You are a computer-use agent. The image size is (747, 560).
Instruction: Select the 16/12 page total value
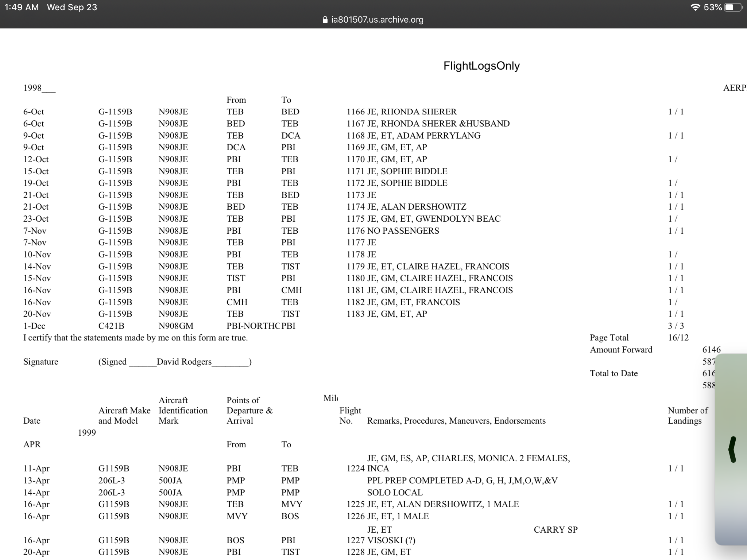click(x=678, y=338)
